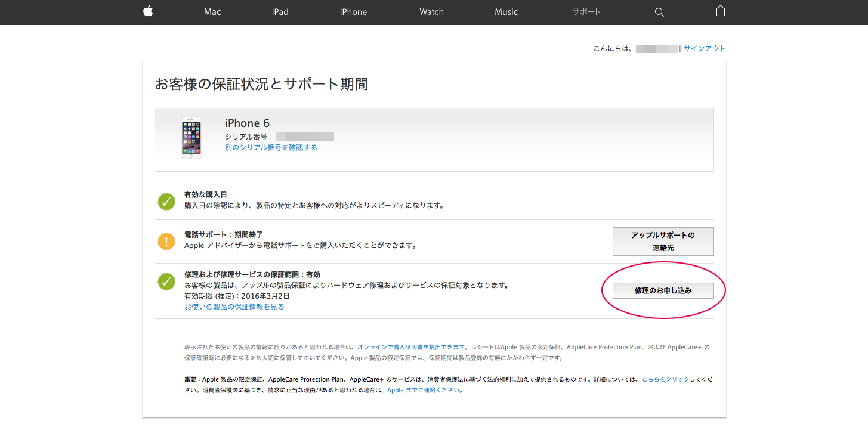This screenshot has height=427, width=868.
Task: Click 別のシリアル番号を確認する link
Action: pos(271,147)
